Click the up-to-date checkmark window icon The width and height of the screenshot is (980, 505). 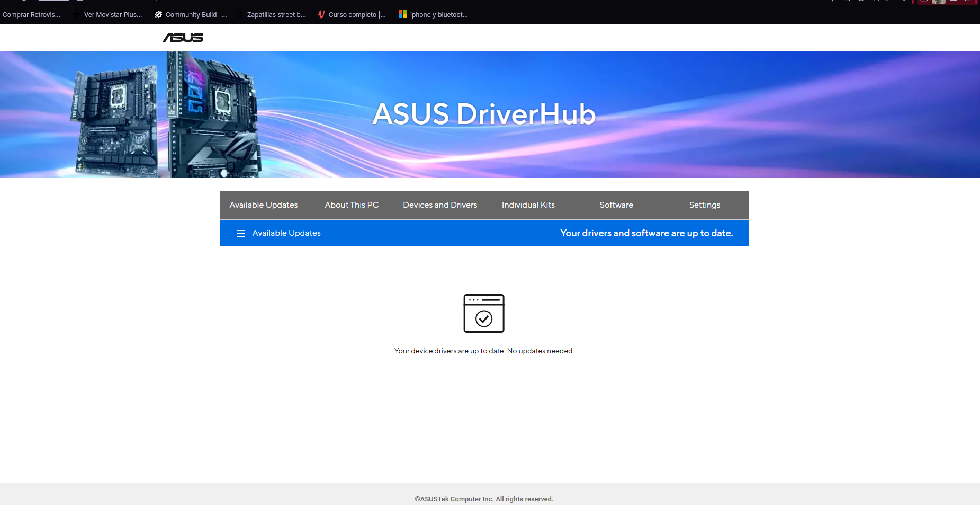click(484, 313)
